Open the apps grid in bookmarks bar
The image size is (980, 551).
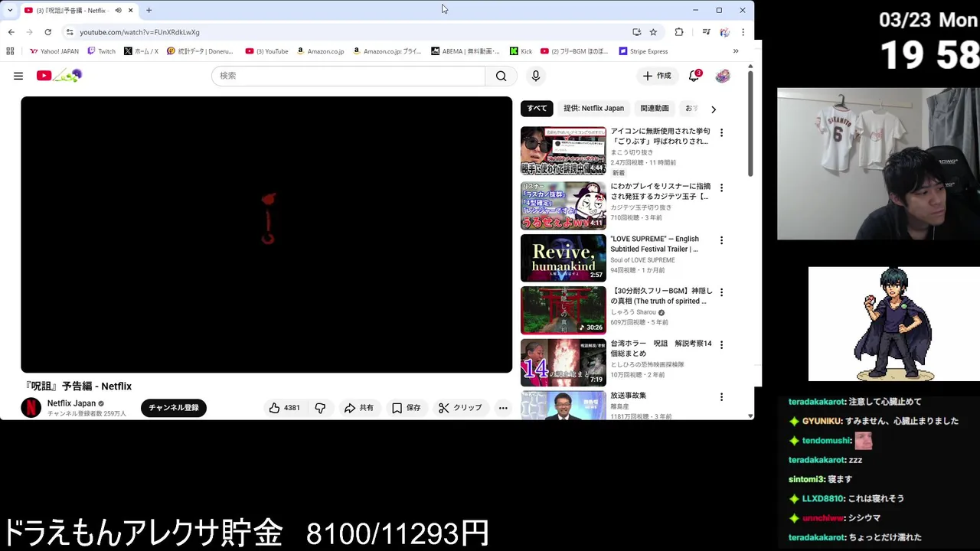[10, 51]
